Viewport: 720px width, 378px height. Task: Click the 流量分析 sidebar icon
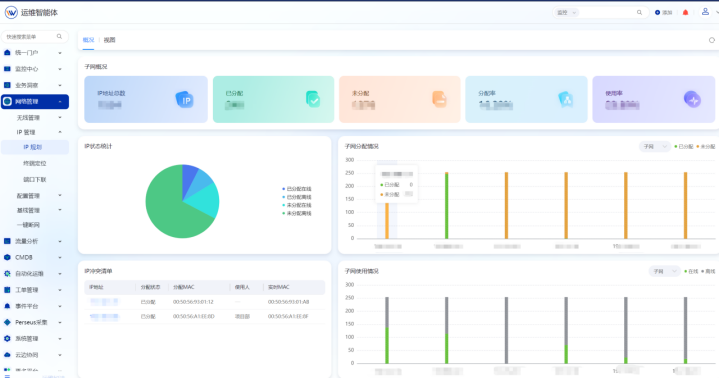tap(7, 241)
